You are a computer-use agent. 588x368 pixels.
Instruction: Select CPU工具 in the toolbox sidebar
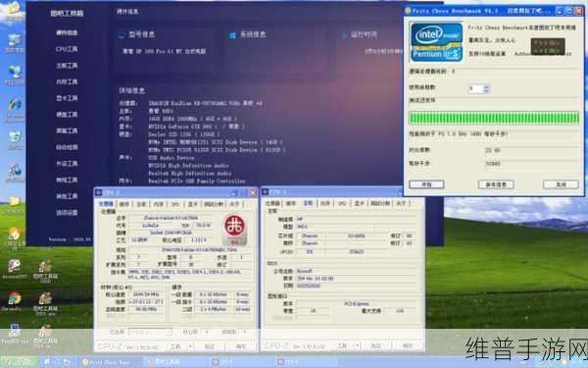tap(67, 49)
